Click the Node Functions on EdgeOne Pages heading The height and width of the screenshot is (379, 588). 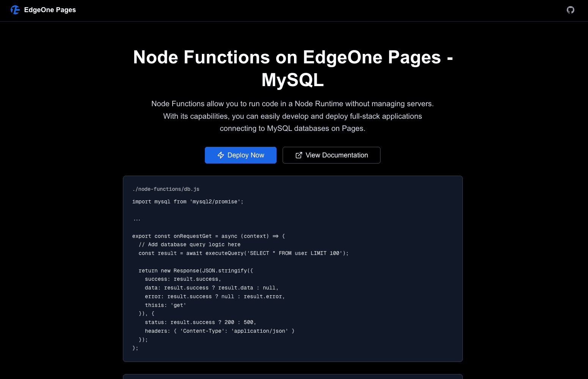point(293,68)
